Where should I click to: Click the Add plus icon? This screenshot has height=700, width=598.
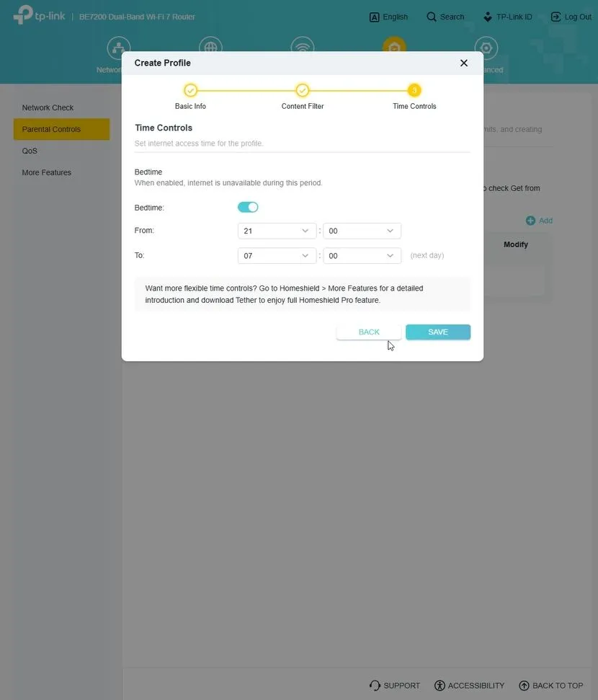click(530, 221)
